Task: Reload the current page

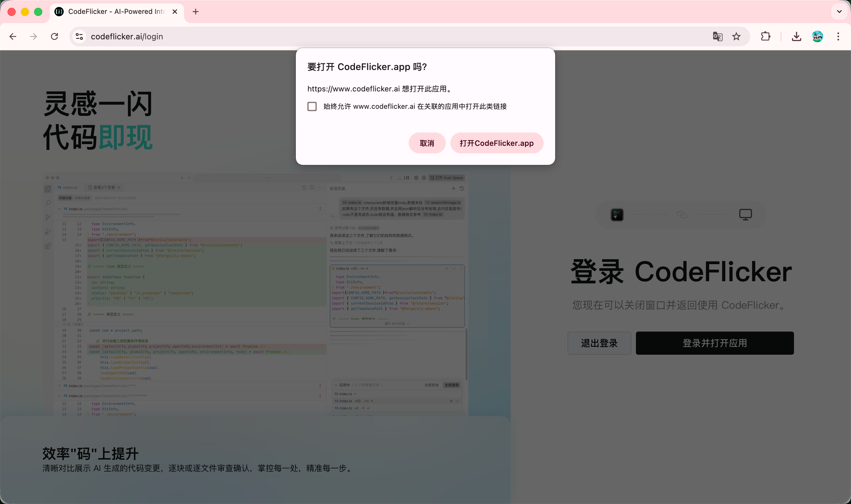Action: pos(54,36)
